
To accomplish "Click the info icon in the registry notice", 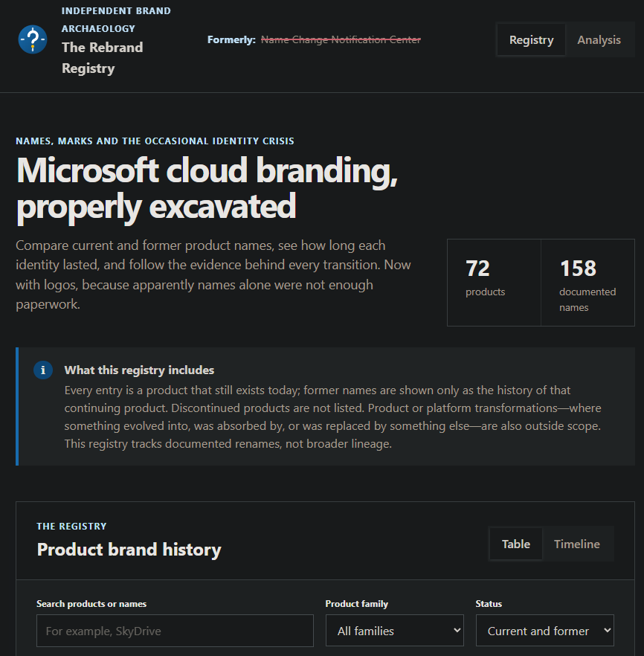I will [43, 370].
